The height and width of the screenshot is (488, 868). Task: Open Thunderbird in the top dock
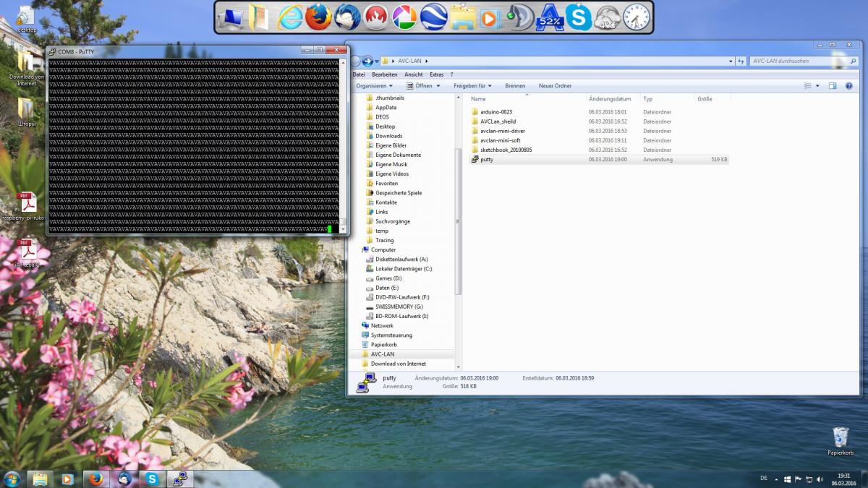click(x=348, y=17)
